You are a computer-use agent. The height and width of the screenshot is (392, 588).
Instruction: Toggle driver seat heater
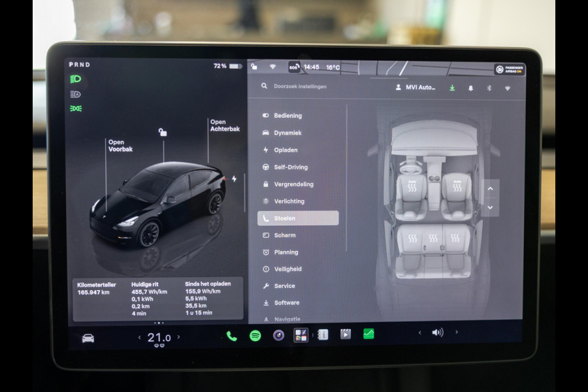[x=412, y=186]
